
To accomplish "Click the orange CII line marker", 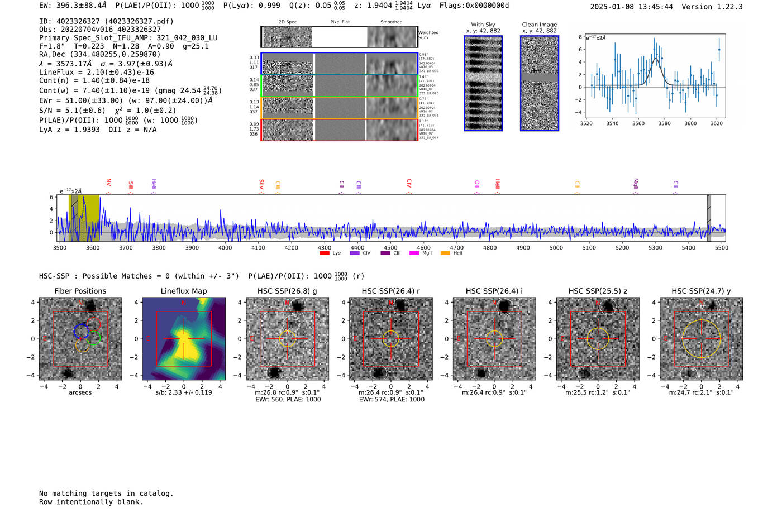I will pyautogui.click(x=577, y=186).
